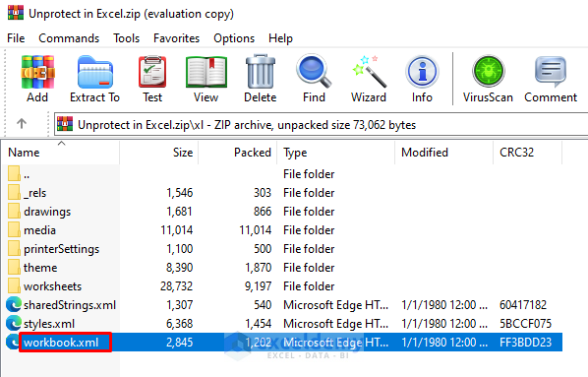Select the workbook.xml file name

click(61, 343)
